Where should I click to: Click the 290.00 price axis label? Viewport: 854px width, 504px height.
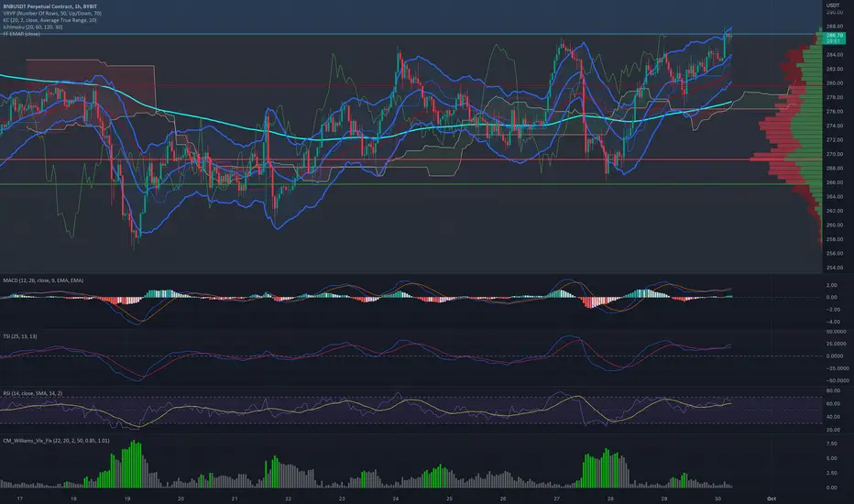834,12
